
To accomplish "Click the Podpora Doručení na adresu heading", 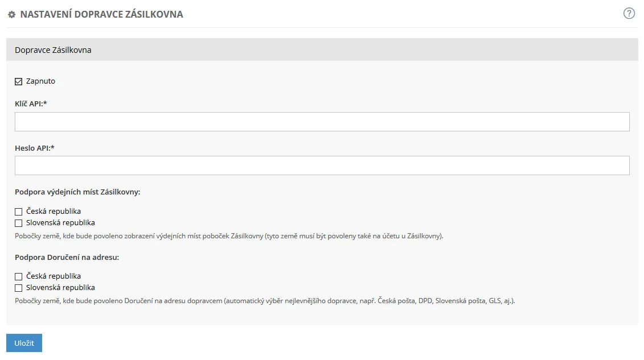I will [67, 258].
